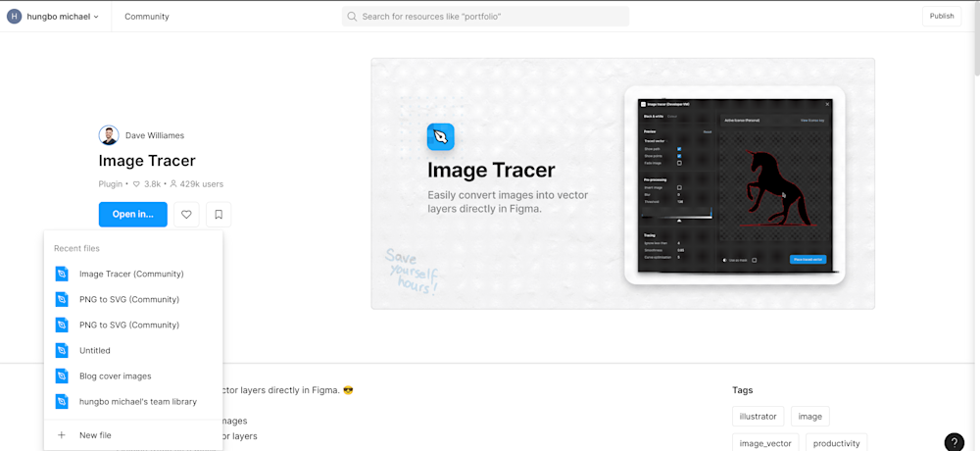Viewport: 980px width, 451px height.
Task: Choose Image Tracer (Community) recent file
Action: pyautogui.click(x=133, y=274)
